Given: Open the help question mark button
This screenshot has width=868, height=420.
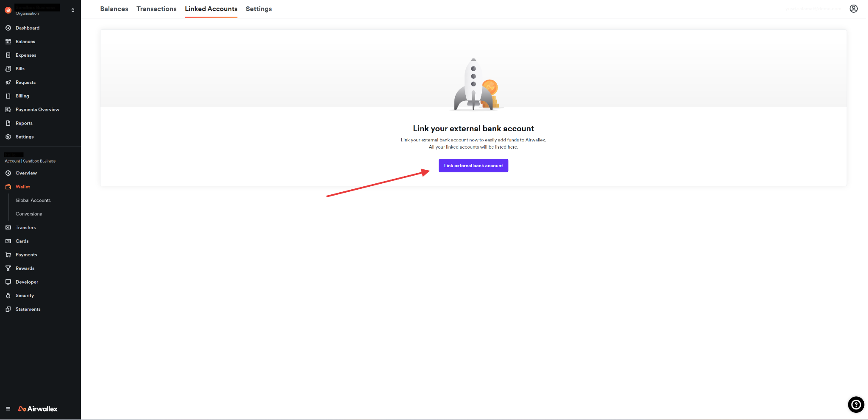Looking at the screenshot, I should pyautogui.click(x=856, y=405).
